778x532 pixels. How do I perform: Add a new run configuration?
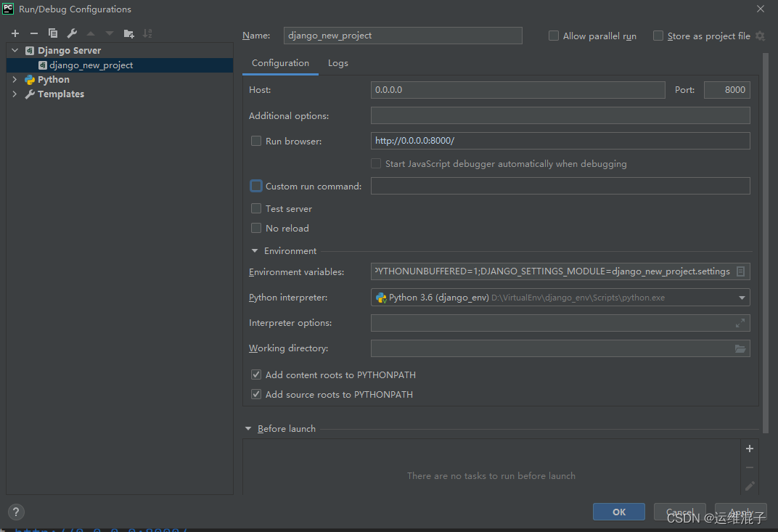15,33
